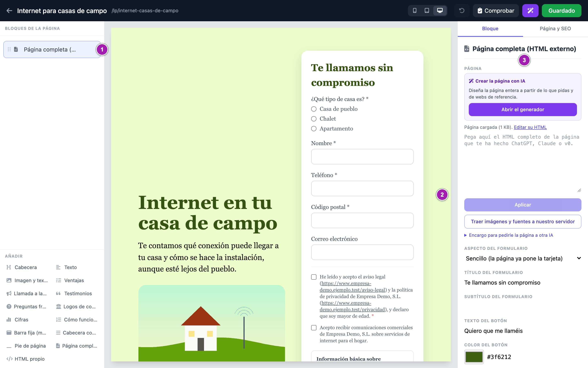Image resolution: width=588 pixels, height=368 pixels.
Task: Switch to desktop preview icon
Action: pyautogui.click(x=440, y=10)
